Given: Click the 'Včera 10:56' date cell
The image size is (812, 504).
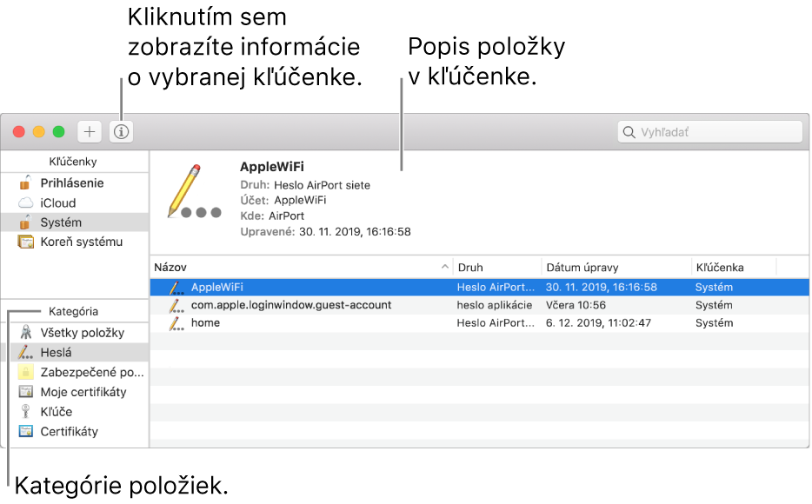Looking at the screenshot, I should click(576, 305).
